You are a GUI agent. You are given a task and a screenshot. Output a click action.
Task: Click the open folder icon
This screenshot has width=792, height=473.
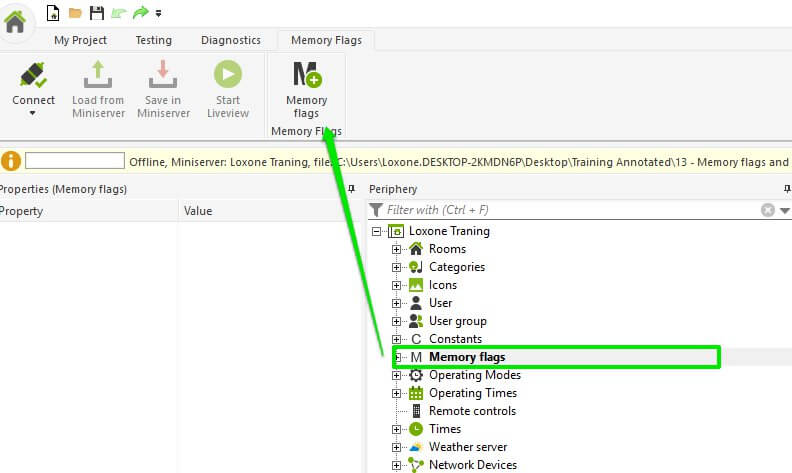click(x=75, y=13)
